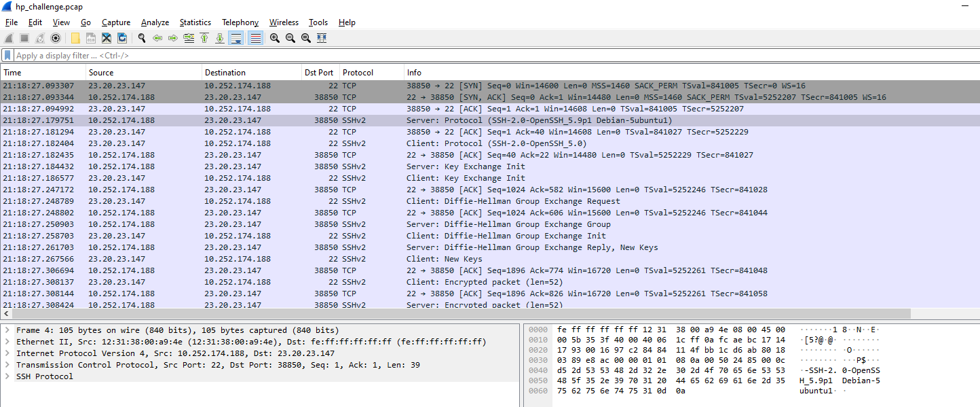Open the Statistics menu

point(195,22)
